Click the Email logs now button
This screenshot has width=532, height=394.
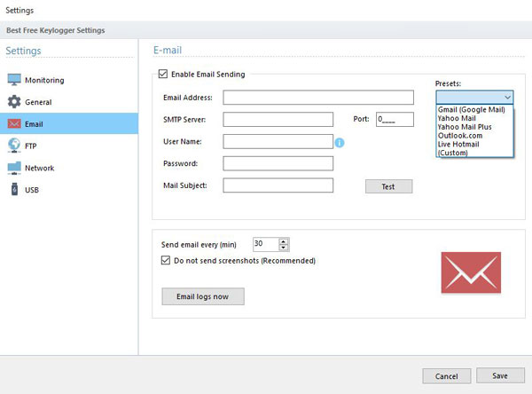click(203, 296)
